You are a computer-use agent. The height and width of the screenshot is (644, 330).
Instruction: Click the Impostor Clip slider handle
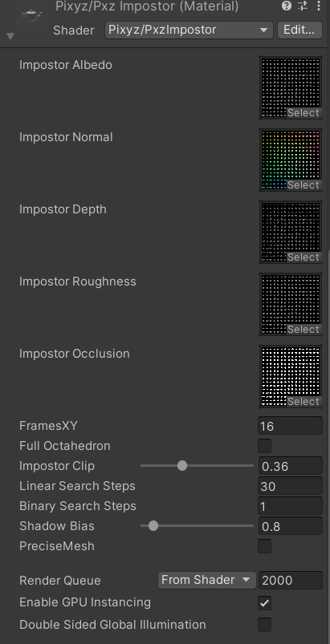(x=182, y=465)
